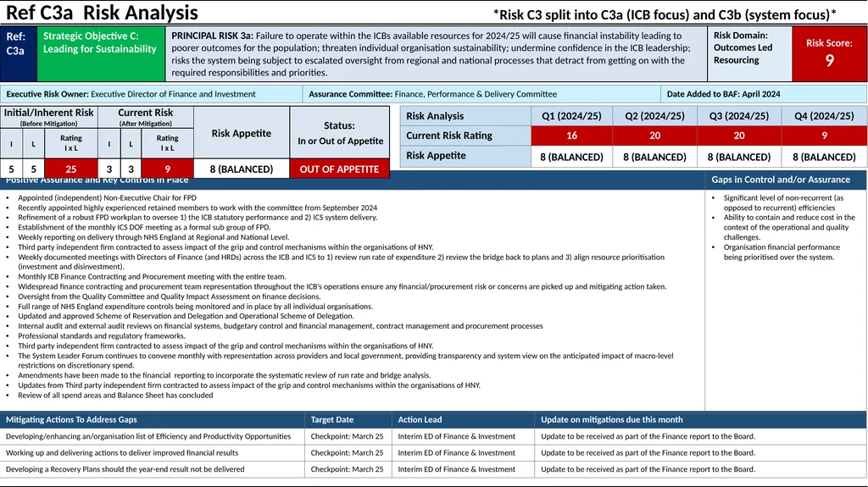The image size is (868, 487).
Task: Select the 'Risk Domain: Outcomes Led Resourcing' cell
Action: (x=749, y=53)
